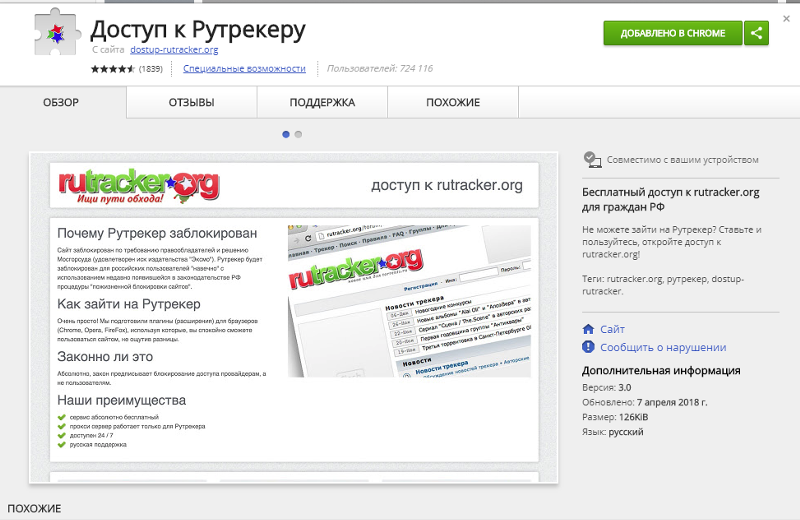Click the share icon button
The width and height of the screenshot is (800, 520).
coord(756,33)
